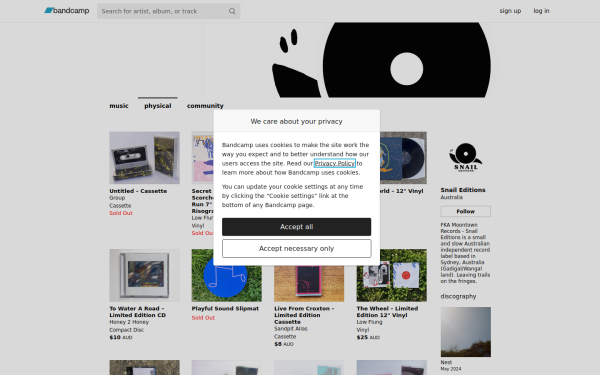Focus the artist, album, or track search field
Viewport: 600px width, 375px height.
[168, 11]
